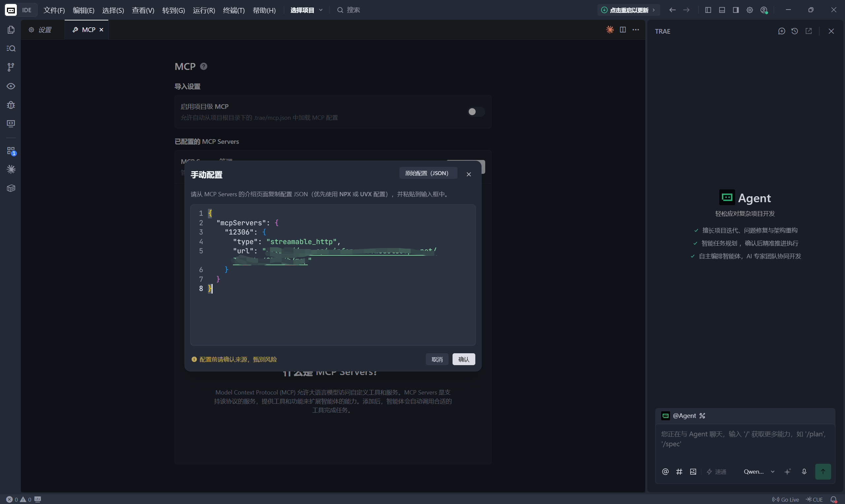Click the 原始配置 (JSON) button
Viewport: 845px width, 504px height.
coord(428,173)
